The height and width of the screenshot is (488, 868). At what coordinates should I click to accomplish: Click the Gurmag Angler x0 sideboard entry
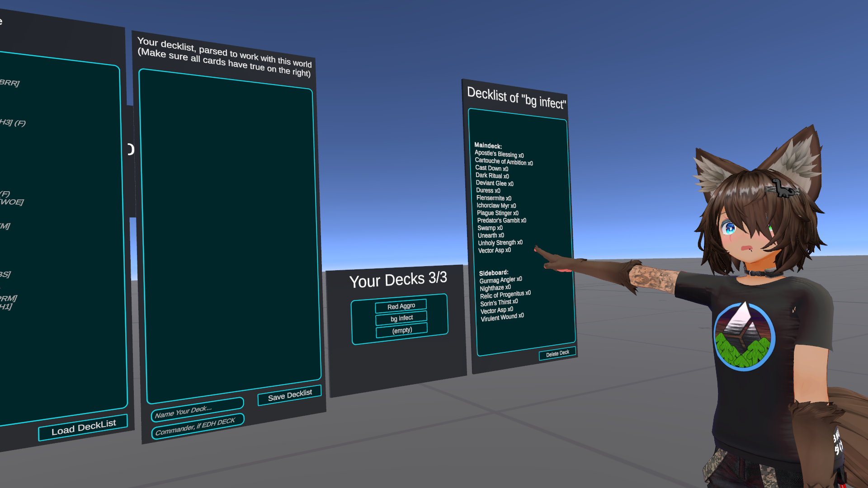[x=500, y=280]
